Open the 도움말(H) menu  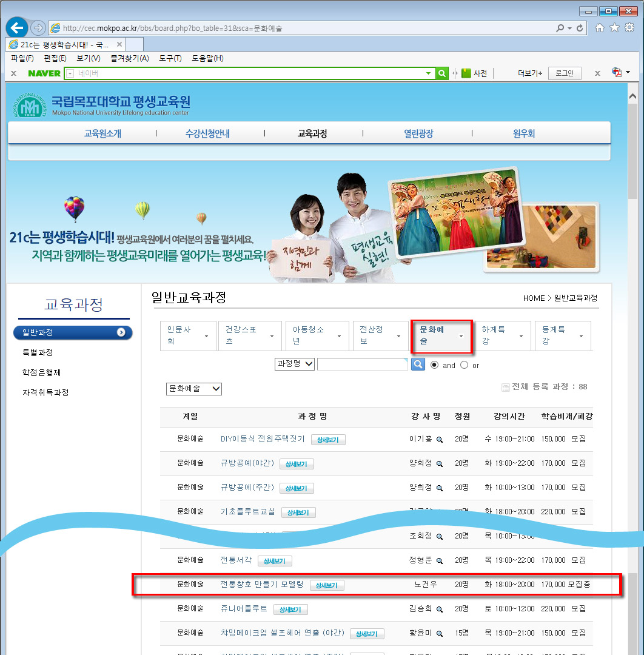[x=207, y=58]
